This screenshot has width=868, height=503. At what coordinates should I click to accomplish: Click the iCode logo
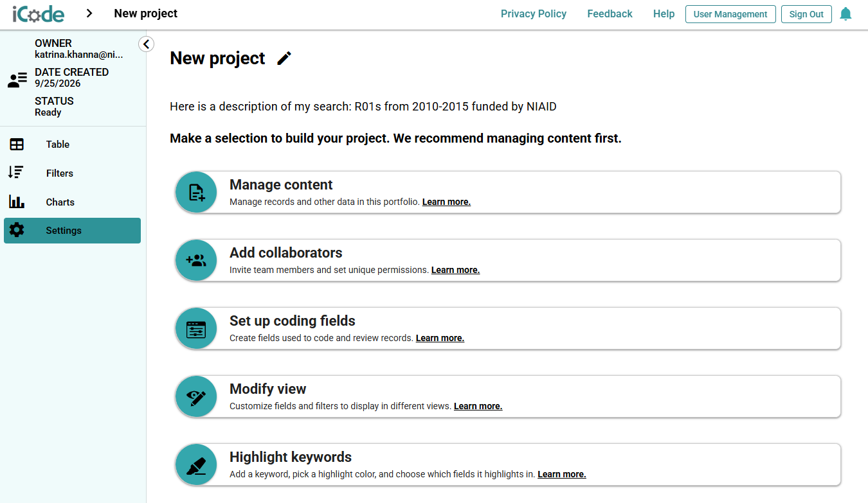[x=38, y=13]
